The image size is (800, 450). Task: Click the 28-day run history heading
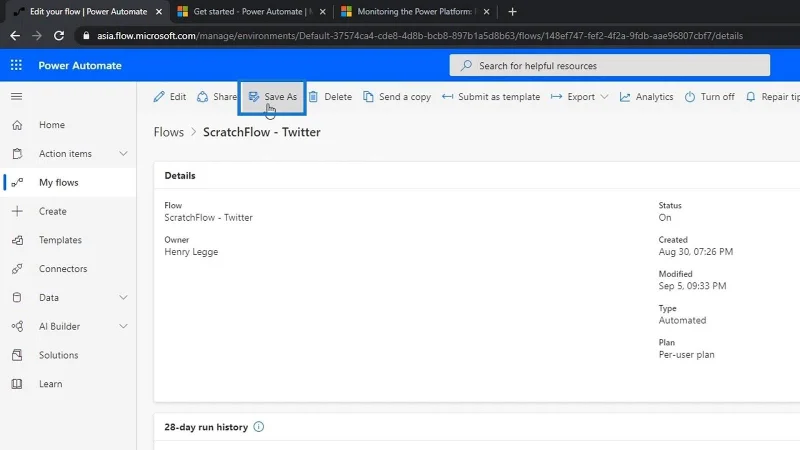tap(206, 427)
